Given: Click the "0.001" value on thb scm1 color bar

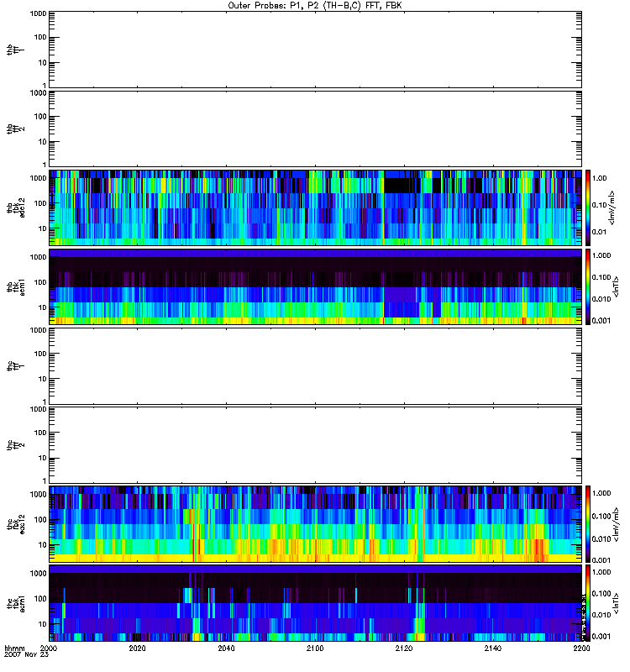Looking at the screenshot, I should [601, 320].
